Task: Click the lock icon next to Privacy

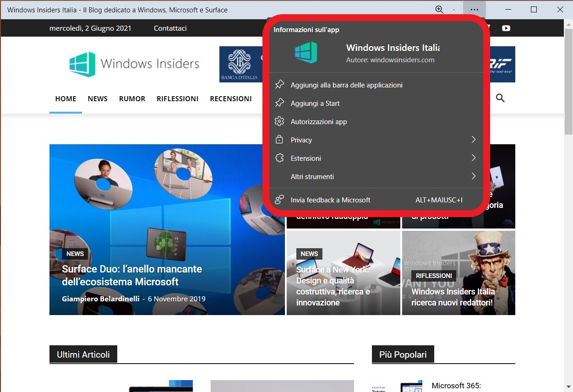Action: pos(279,140)
